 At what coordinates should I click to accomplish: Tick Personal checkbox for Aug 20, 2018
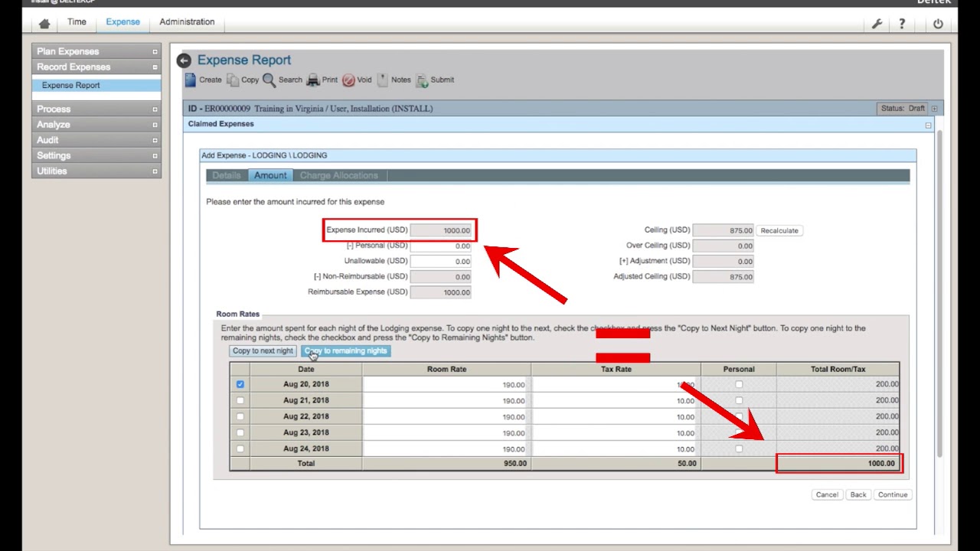tap(739, 384)
